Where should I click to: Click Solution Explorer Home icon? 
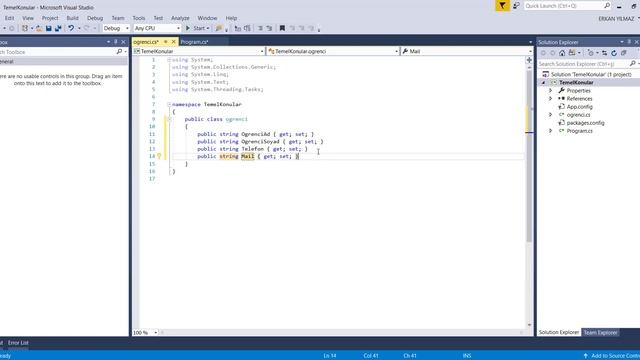[562, 53]
